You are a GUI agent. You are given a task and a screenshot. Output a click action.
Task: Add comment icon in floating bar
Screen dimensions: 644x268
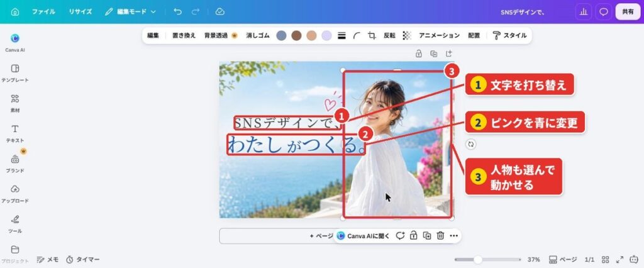tap(400, 236)
